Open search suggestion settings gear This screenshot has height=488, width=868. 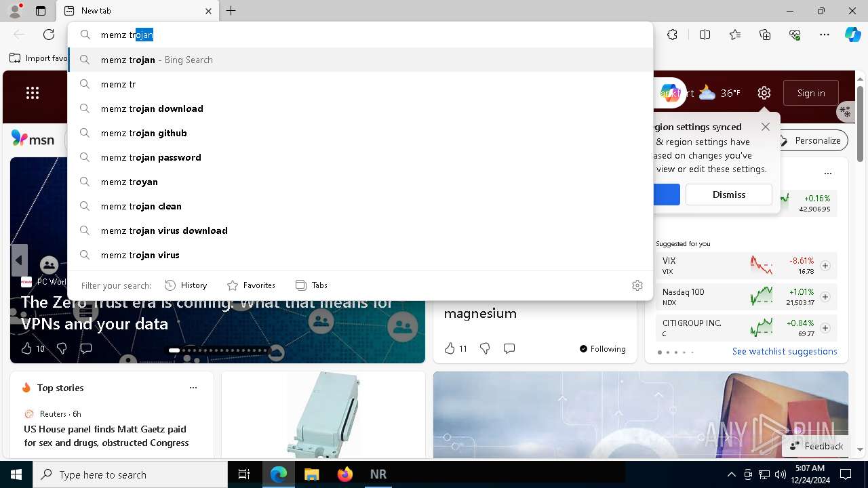tap(637, 285)
